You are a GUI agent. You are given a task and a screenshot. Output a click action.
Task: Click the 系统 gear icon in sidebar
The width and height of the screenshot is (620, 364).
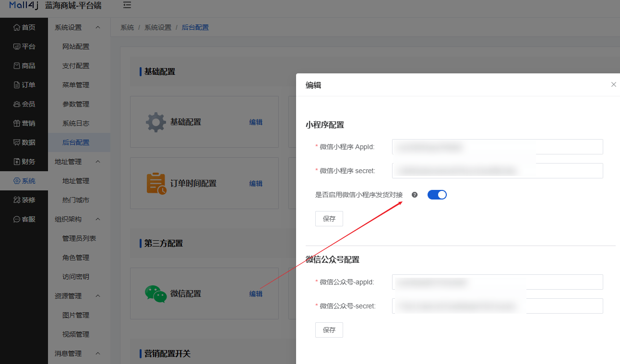click(17, 181)
